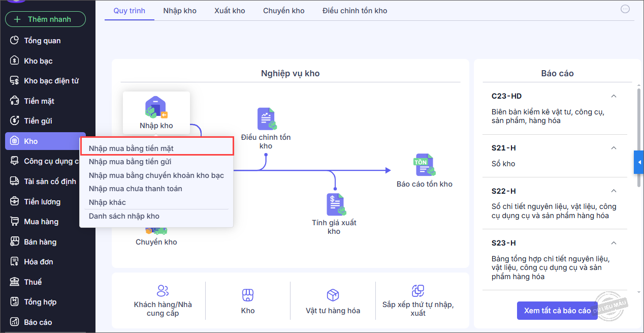
Task: Click the Báo cáo tồn kho icon
Action: coord(424,165)
